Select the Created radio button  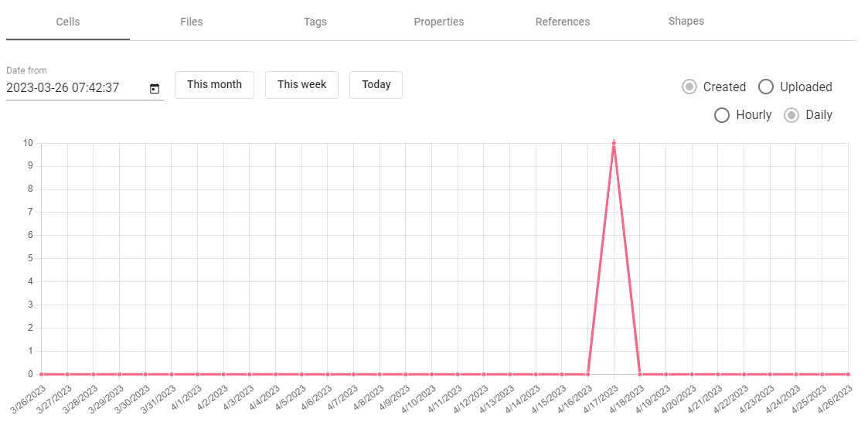(x=689, y=87)
